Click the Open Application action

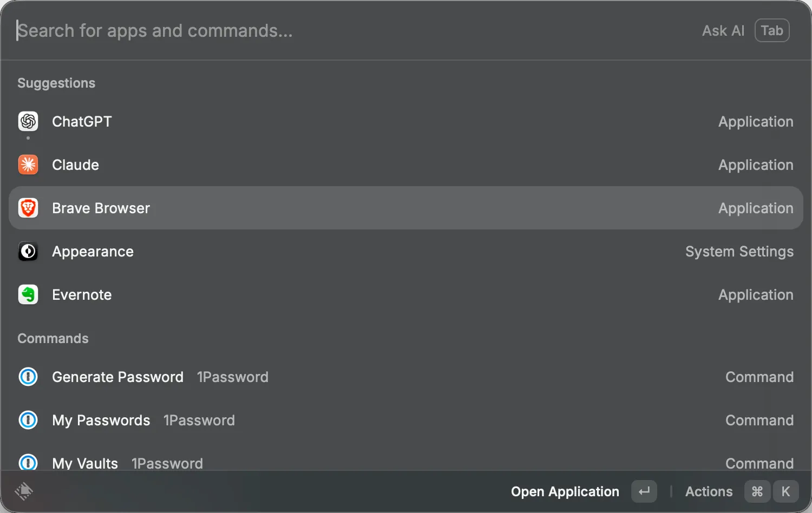[565, 491]
